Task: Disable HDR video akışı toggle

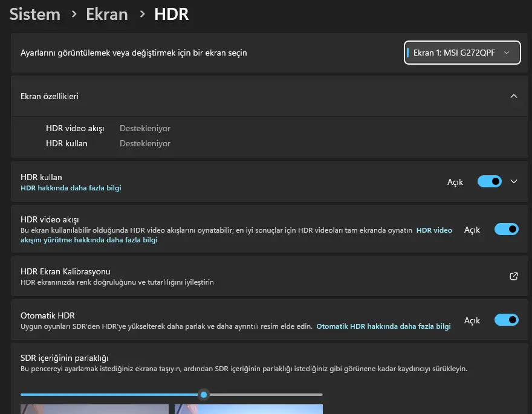Action: pyautogui.click(x=506, y=229)
